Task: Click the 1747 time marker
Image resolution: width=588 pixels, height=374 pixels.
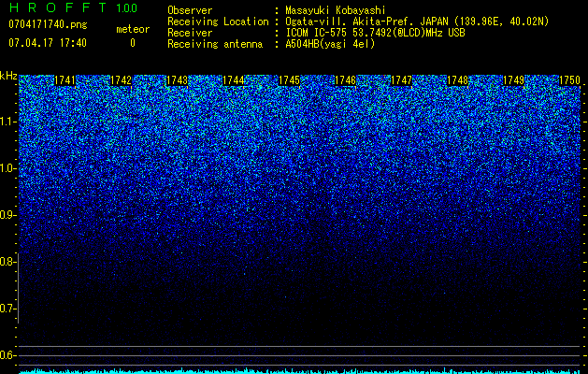Action: [x=401, y=80]
